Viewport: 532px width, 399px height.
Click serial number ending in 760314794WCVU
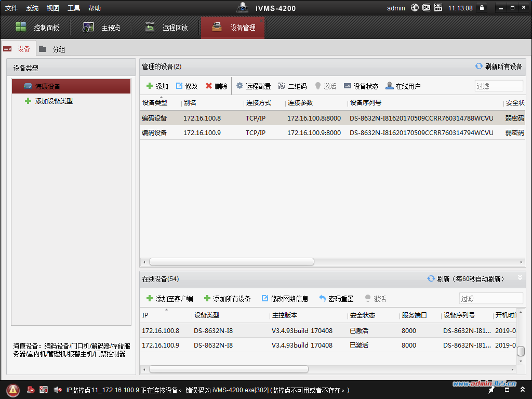(x=421, y=132)
